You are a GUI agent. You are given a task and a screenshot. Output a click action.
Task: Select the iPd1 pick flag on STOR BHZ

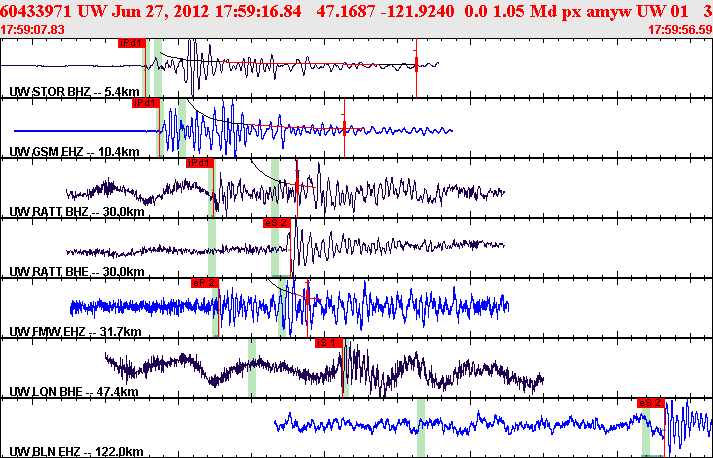[x=131, y=43]
